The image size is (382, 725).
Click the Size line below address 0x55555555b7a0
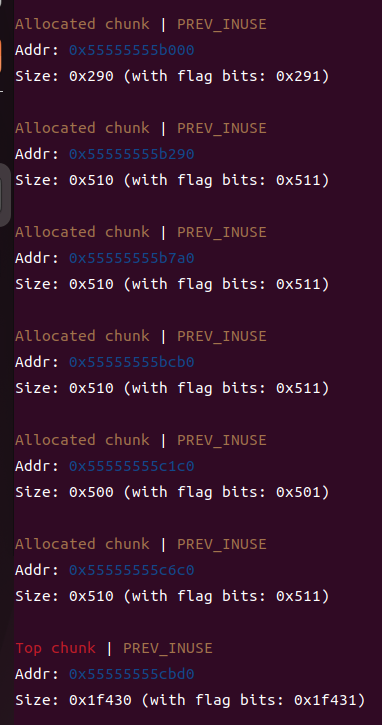173,284
